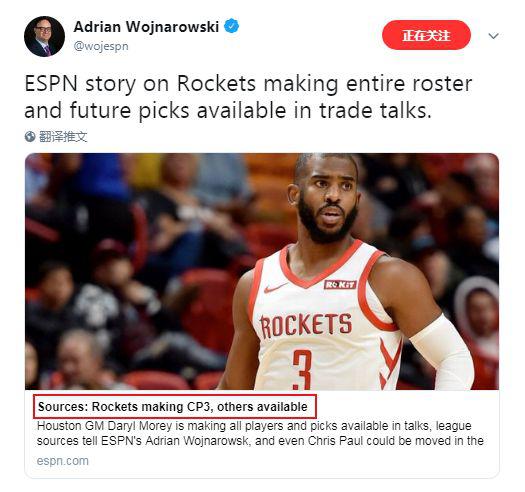Click tweet text line ending trade talks
Viewport: 525px width, 492px height.
point(228,111)
